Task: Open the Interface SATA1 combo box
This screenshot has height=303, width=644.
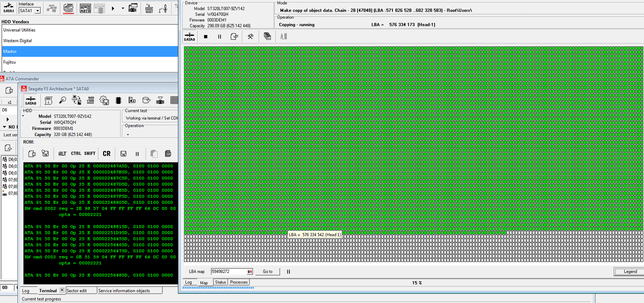Action: pyautogui.click(x=30, y=11)
